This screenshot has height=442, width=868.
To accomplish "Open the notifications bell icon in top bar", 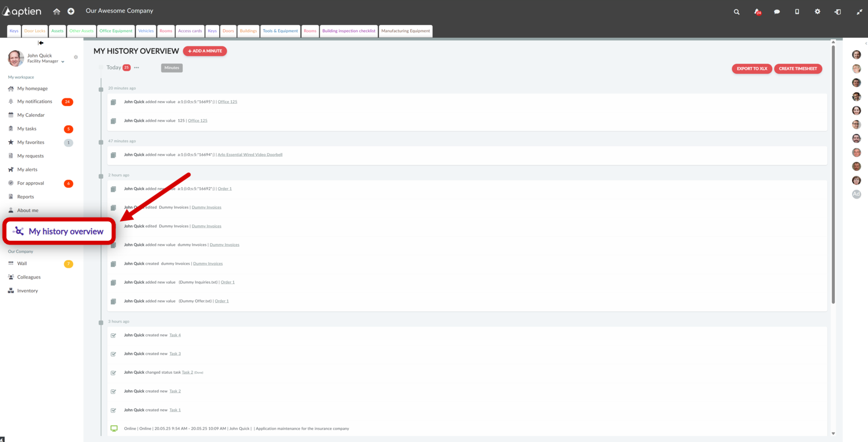I will 757,12.
